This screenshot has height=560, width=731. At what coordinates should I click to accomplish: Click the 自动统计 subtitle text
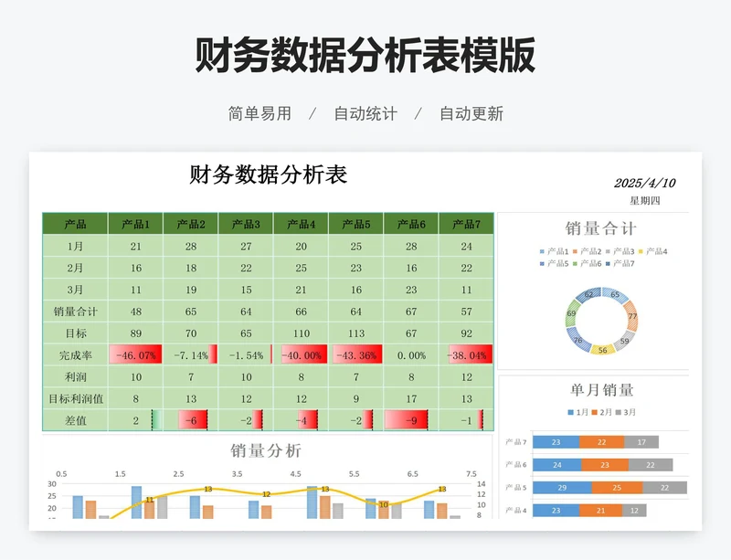365,114
